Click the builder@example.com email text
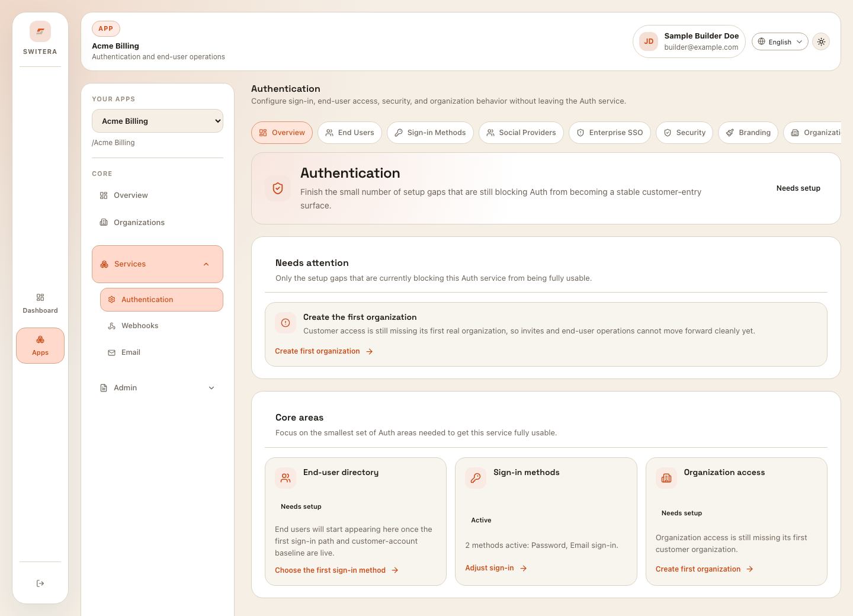The image size is (853, 616). point(701,47)
